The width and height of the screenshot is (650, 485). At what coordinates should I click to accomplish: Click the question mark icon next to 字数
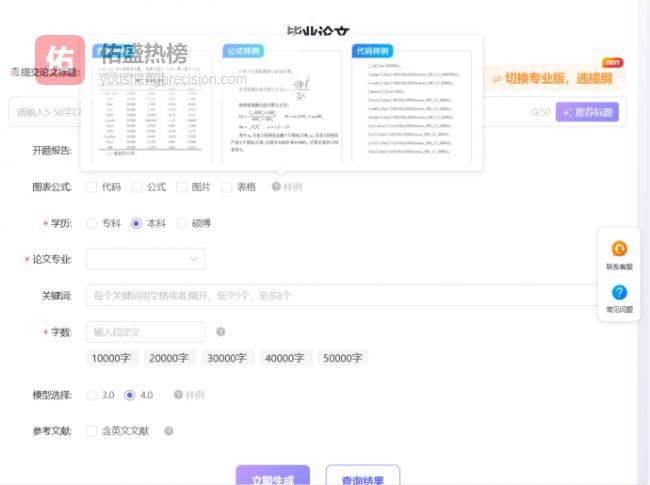[x=220, y=332]
